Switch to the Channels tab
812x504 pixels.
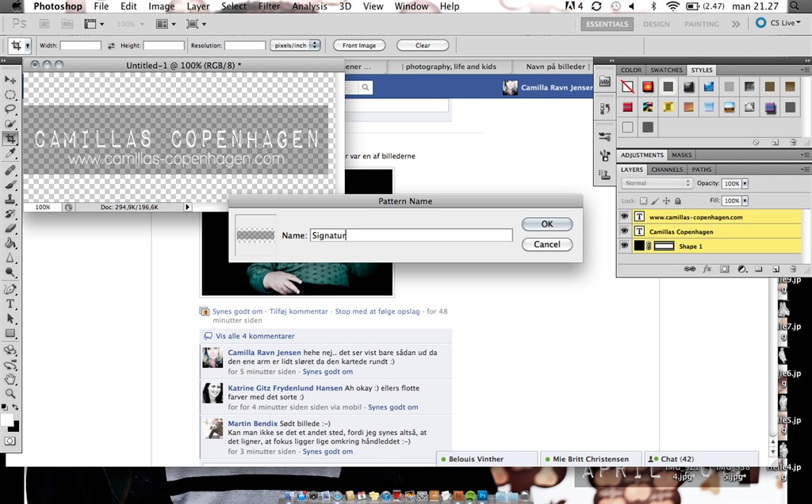[x=667, y=170]
